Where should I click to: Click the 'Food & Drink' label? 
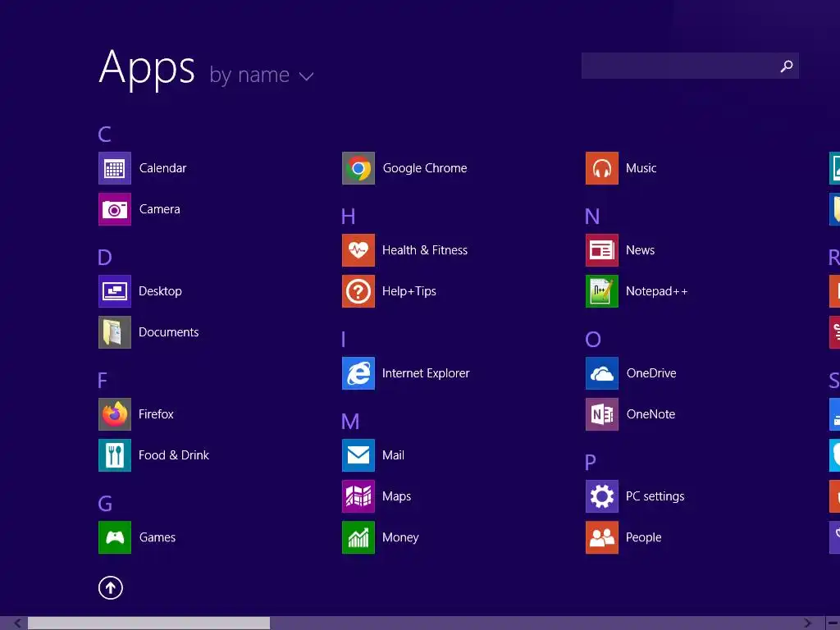click(x=174, y=455)
